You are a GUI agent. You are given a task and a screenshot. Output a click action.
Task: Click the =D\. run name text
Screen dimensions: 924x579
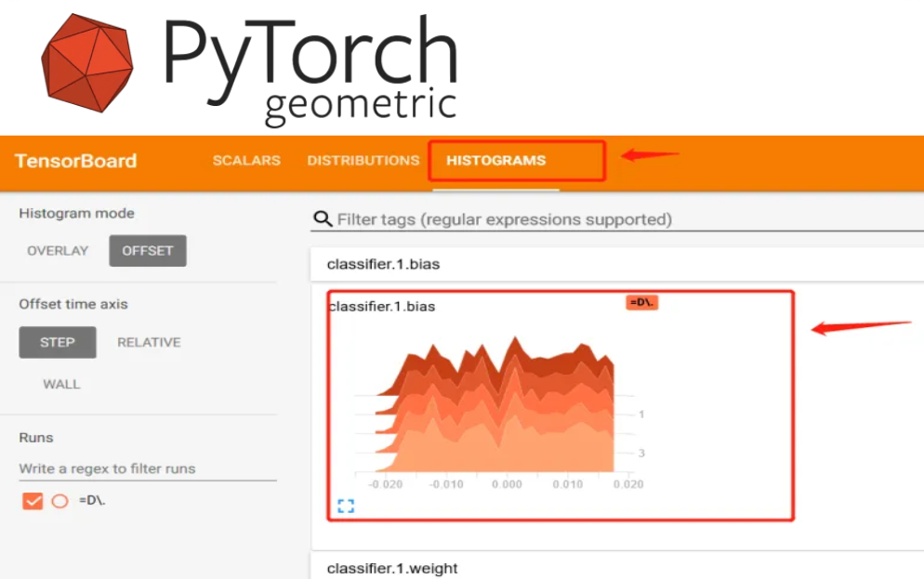[x=92, y=500]
